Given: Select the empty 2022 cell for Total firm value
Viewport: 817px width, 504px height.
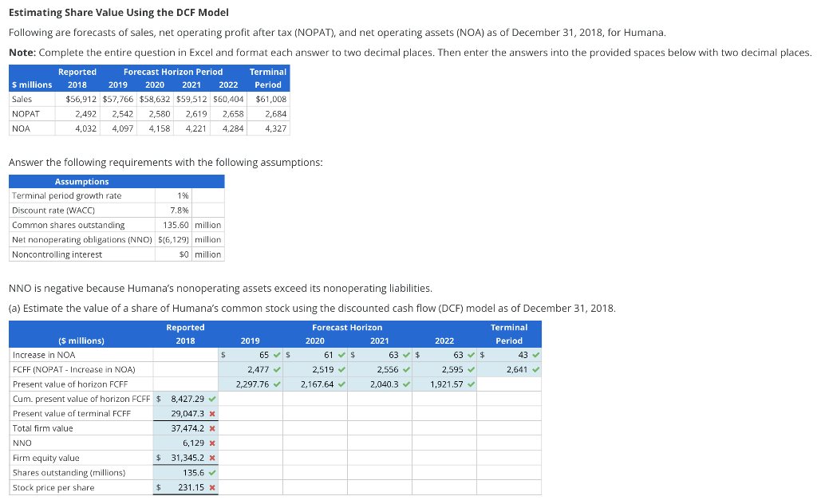Looking at the screenshot, I should pyautogui.click(x=444, y=428).
